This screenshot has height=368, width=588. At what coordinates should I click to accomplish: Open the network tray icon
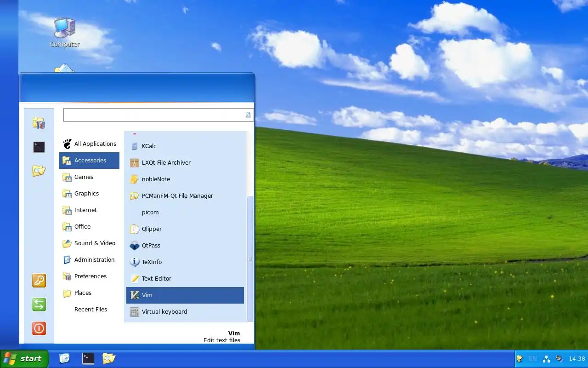tap(546, 359)
